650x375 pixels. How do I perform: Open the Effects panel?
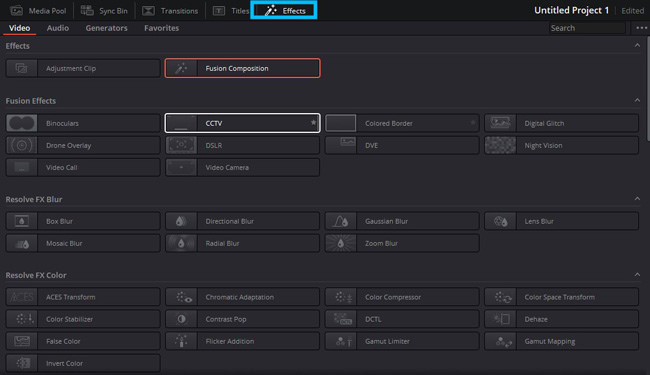pyautogui.click(x=284, y=10)
